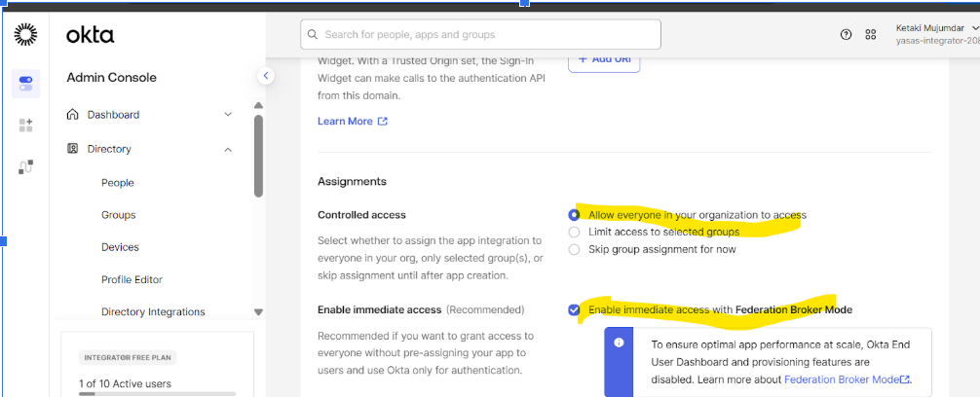Click the Okta sunburst logo icon
The height and width of the screenshot is (397, 980).
(25, 35)
